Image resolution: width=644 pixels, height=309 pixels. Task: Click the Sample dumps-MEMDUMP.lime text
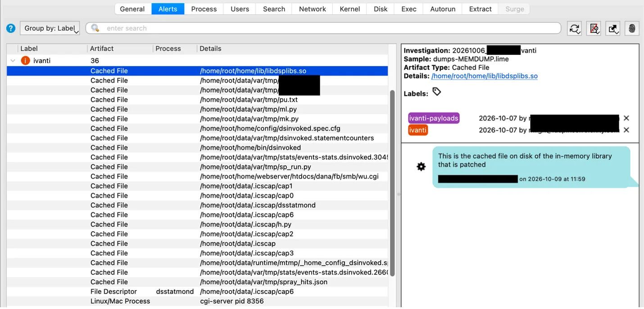point(456,59)
